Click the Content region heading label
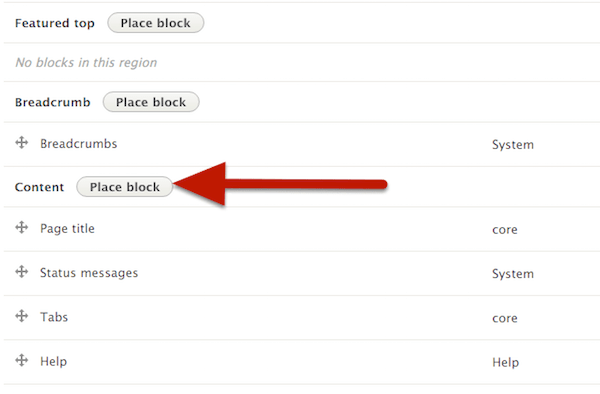The image size is (600, 394). click(x=39, y=187)
